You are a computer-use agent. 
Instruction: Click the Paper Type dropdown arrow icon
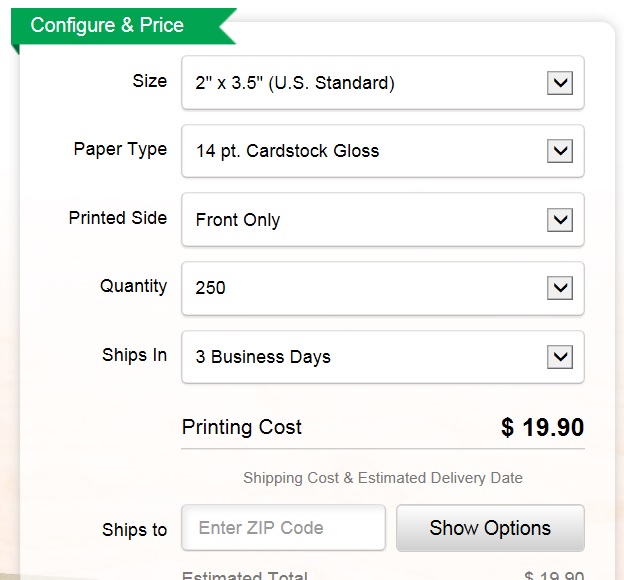click(x=560, y=151)
